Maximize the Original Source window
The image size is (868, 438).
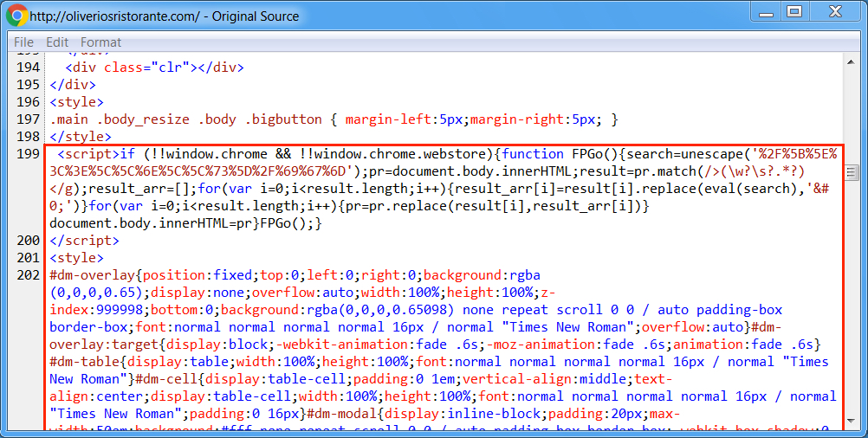[x=795, y=12]
